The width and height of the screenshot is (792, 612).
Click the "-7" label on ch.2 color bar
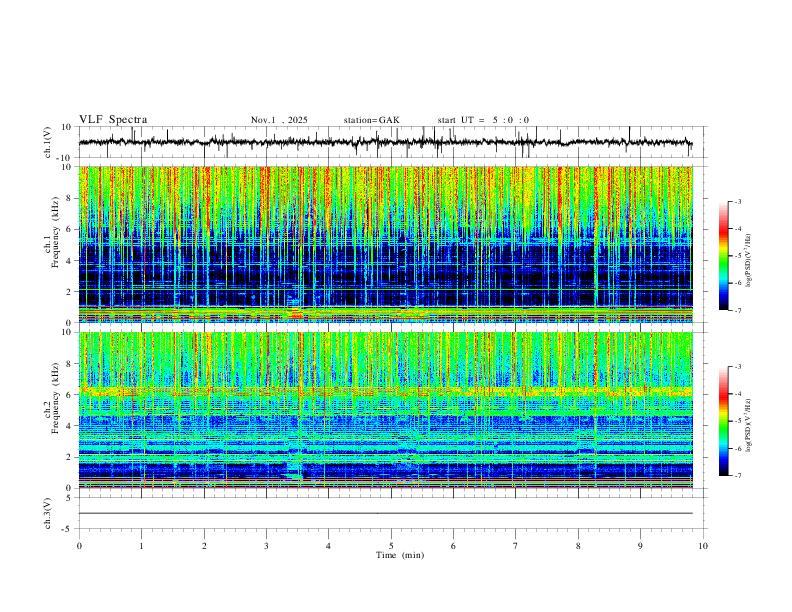738,476
